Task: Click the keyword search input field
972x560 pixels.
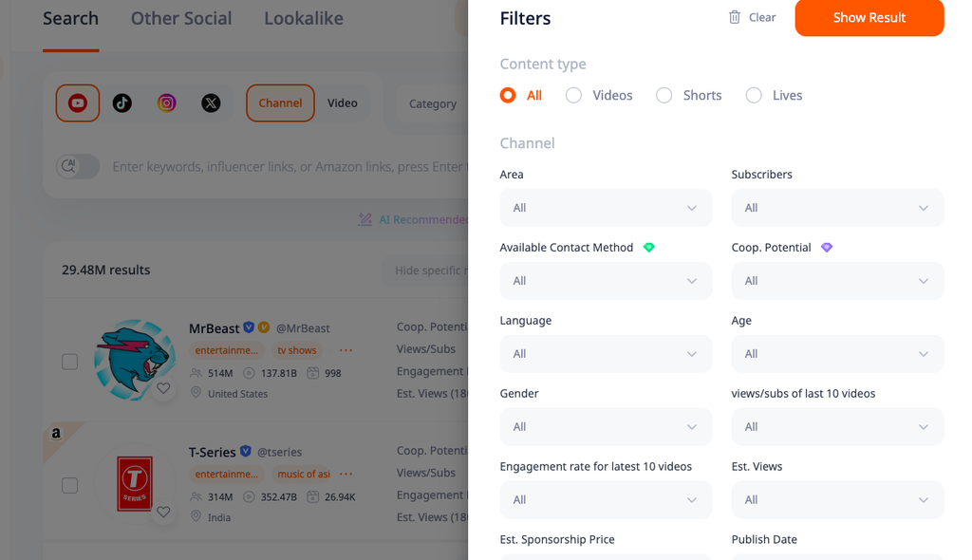Action: tap(289, 167)
